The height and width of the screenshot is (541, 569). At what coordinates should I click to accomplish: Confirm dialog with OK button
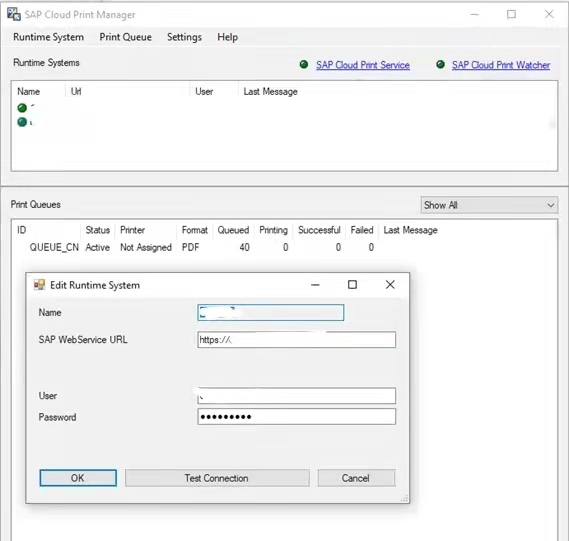point(78,478)
